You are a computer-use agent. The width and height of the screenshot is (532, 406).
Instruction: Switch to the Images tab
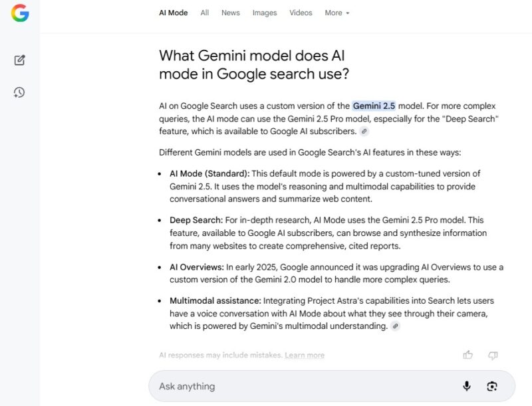[265, 13]
